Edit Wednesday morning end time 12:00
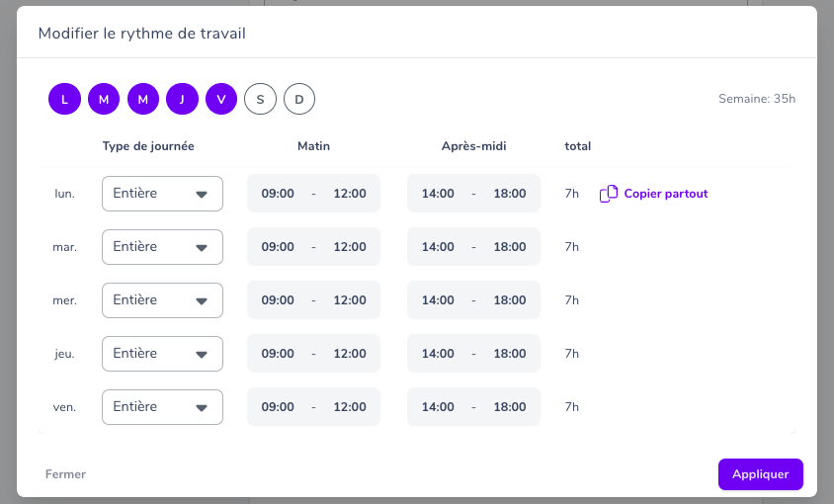Screen dimensions: 834x504 tap(350, 300)
